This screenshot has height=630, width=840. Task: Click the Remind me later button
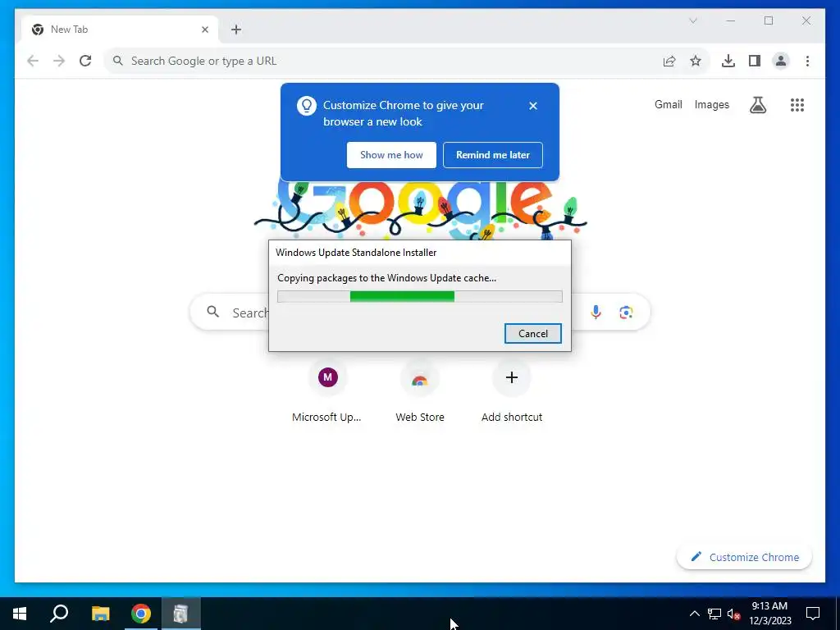point(493,155)
